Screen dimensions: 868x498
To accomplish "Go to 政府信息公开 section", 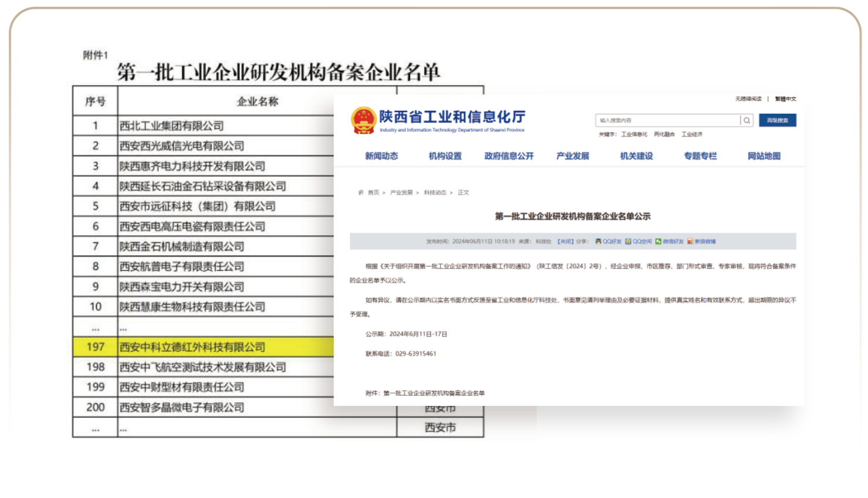I will coord(508,156).
